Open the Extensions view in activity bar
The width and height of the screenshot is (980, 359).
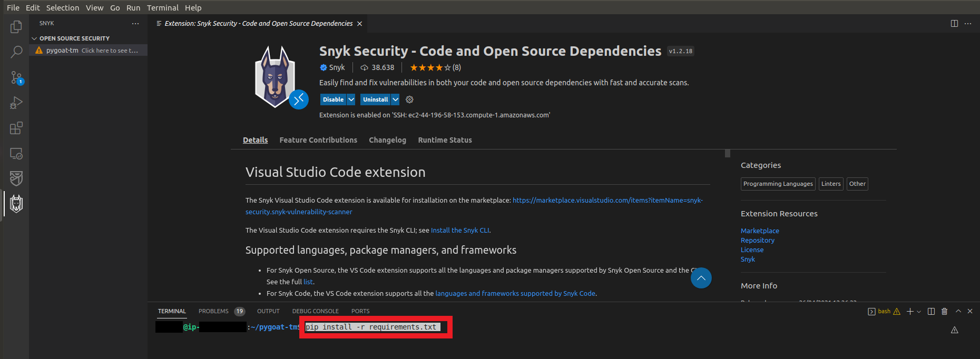[x=16, y=128]
